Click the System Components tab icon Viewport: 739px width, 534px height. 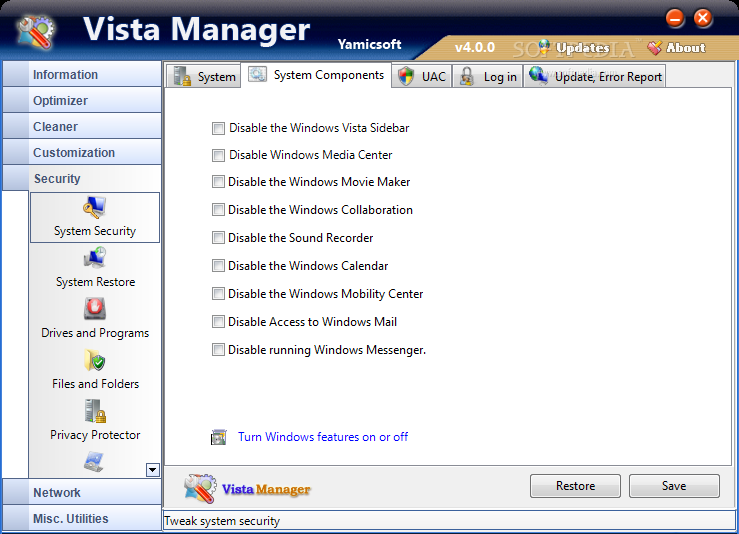click(258, 74)
